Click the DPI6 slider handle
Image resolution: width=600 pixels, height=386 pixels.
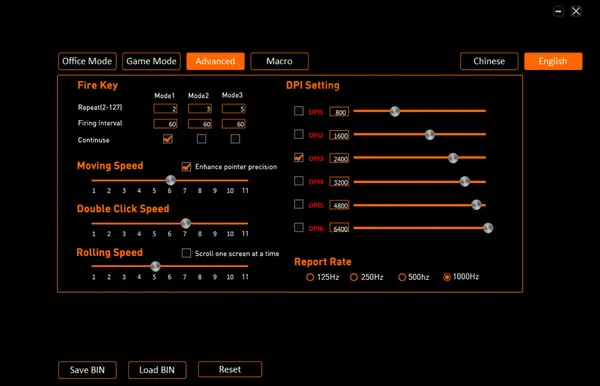click(x=488, y=228)
